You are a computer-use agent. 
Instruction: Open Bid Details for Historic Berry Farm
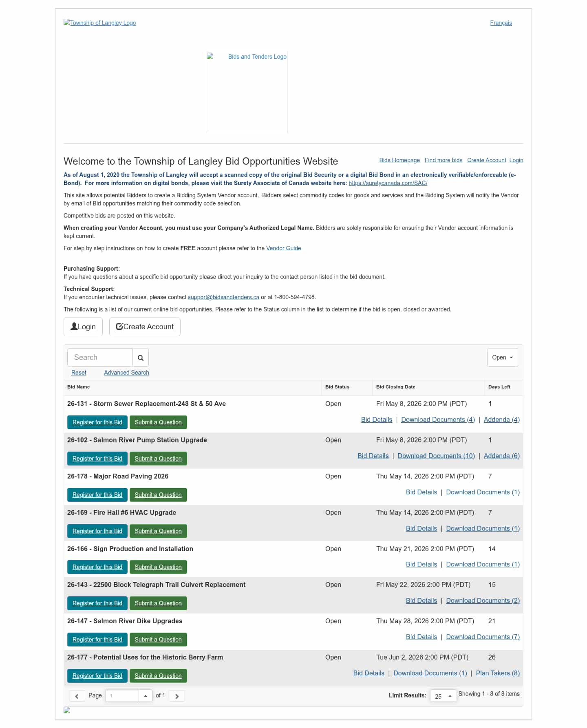coord(369,673)
